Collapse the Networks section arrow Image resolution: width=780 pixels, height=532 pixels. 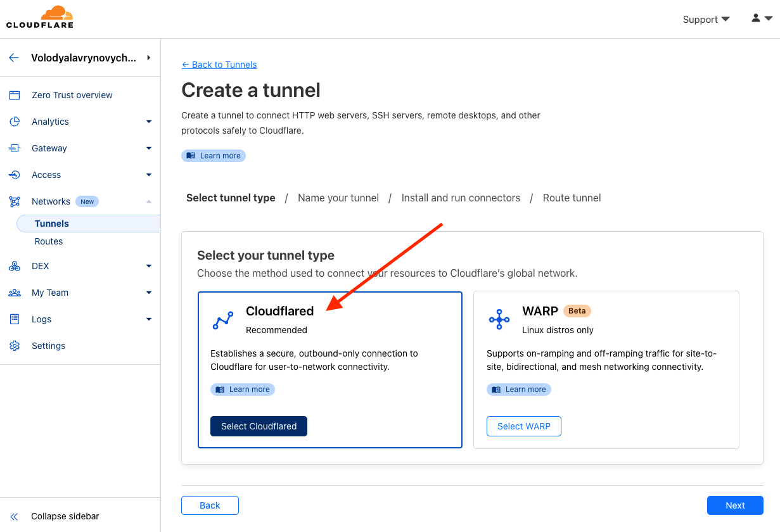[x=149, y=201]
